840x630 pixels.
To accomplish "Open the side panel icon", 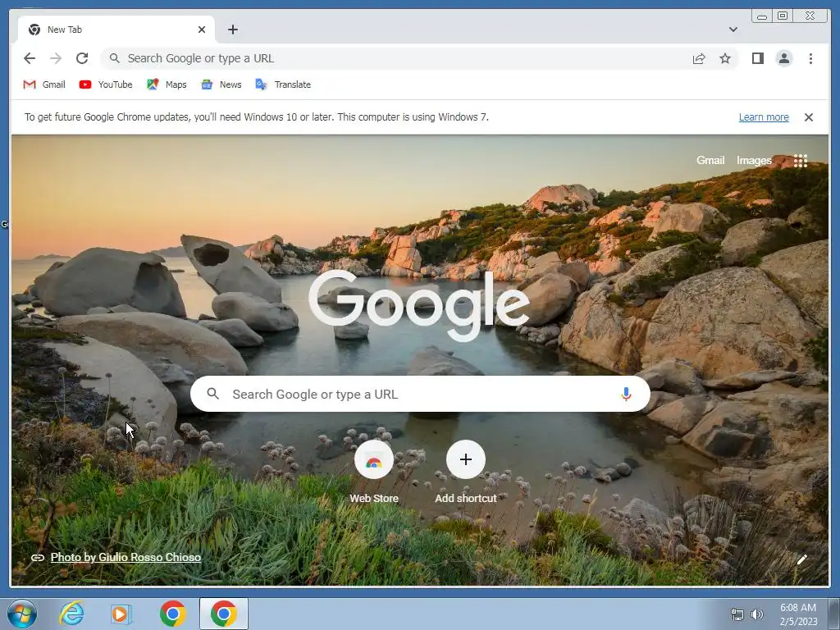I will [x=757, y=58].
